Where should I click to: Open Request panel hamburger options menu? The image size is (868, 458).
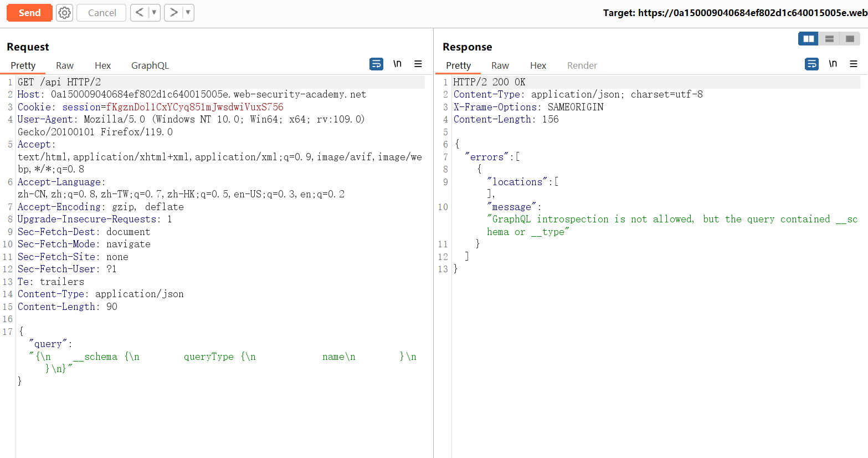[x=418, y=64]
